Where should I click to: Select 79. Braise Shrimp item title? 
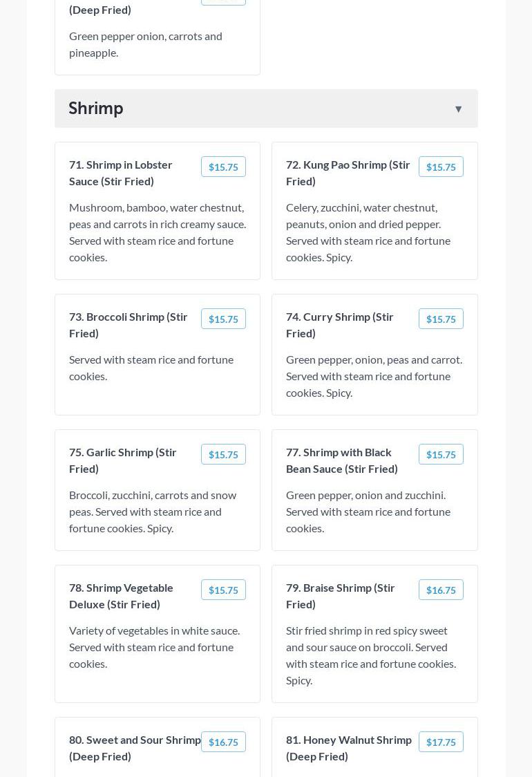click(341, 596)
